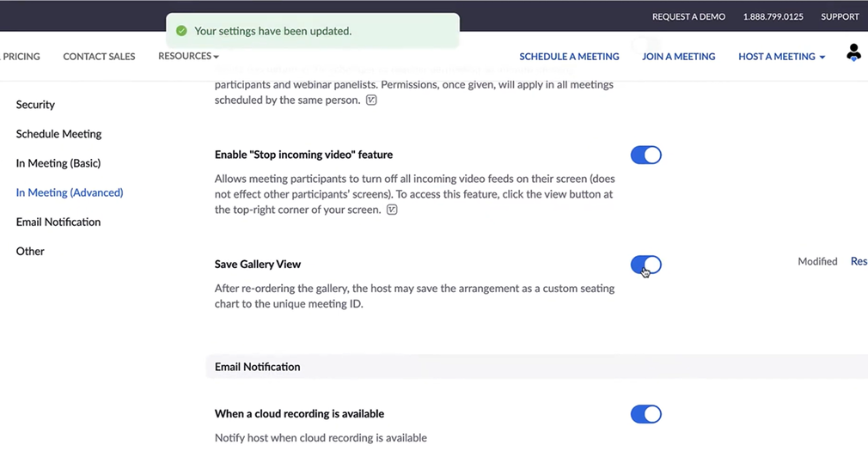Click Request a Demo in top bar

point(688,16)
